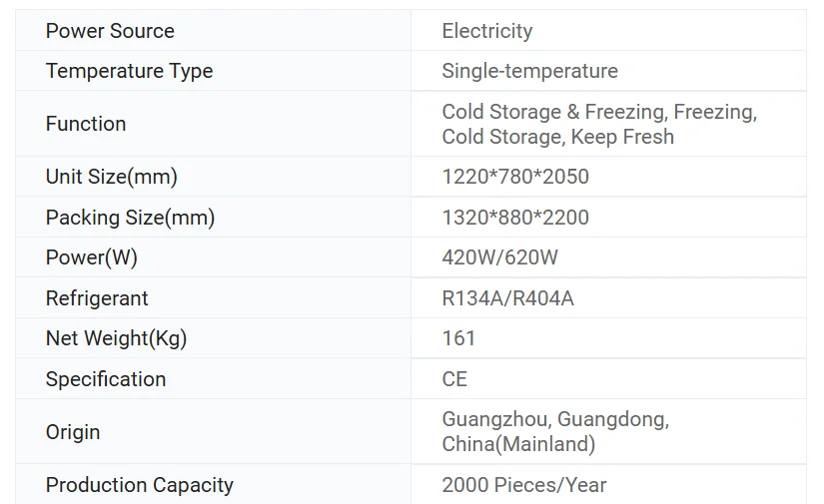Select the Single-temperature value
Viewport: 824px width, 504px height.
tap(529, 71)
